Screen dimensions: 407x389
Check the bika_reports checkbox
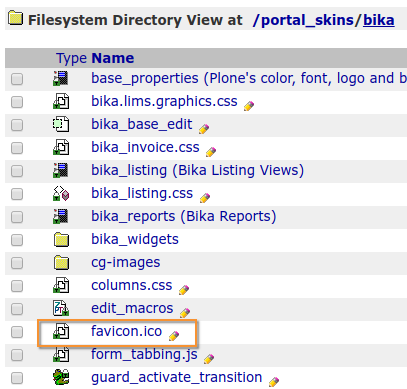[x=17, y=217]
